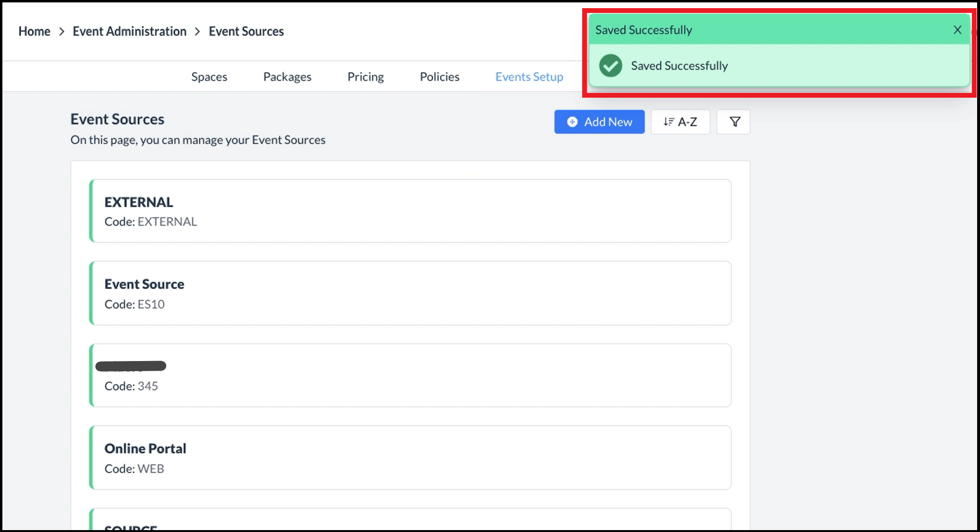980x532 pixels.
Task: Open the EXTERNAL event source card
Action: (410, 211)
